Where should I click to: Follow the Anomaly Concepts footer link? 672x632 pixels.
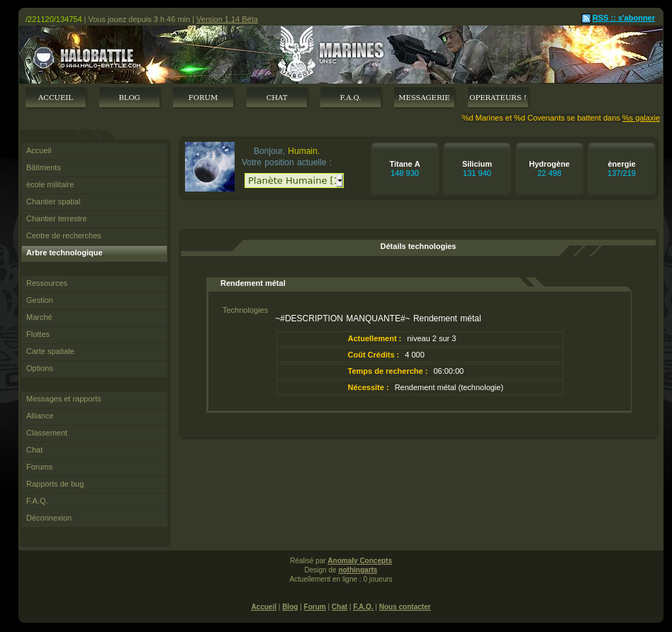pyautogui.click(x=359, y=561)
